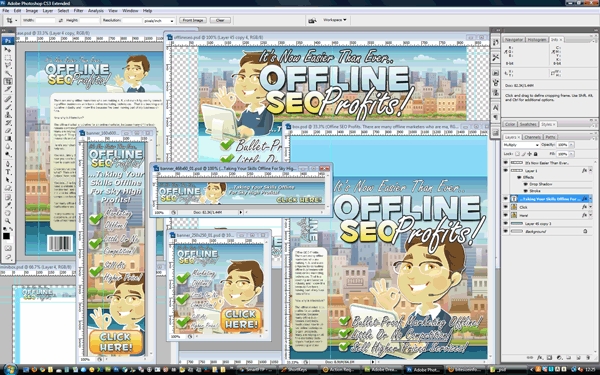This screenshot has height=375, width=600.
Task: Select the Lasso tool
Action: click(7, 65)
